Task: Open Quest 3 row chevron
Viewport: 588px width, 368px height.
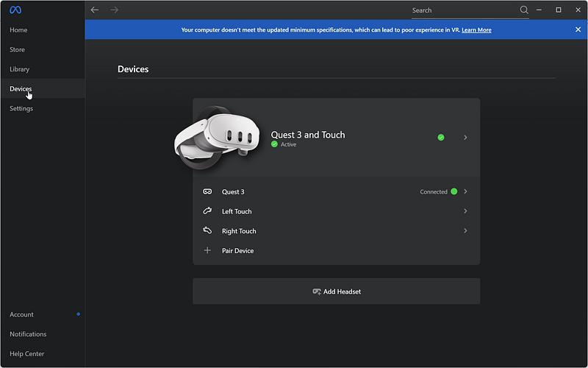Action: [x=465, y=191]
